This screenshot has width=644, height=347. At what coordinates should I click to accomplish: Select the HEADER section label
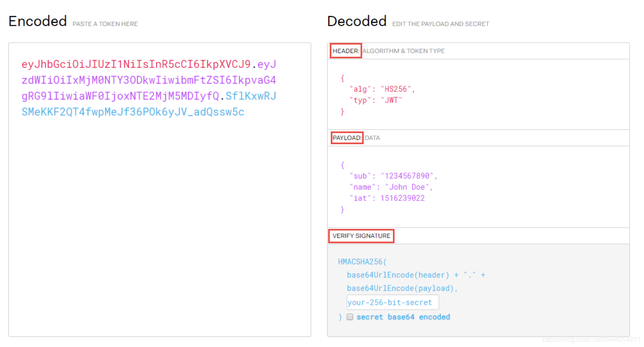346,51
